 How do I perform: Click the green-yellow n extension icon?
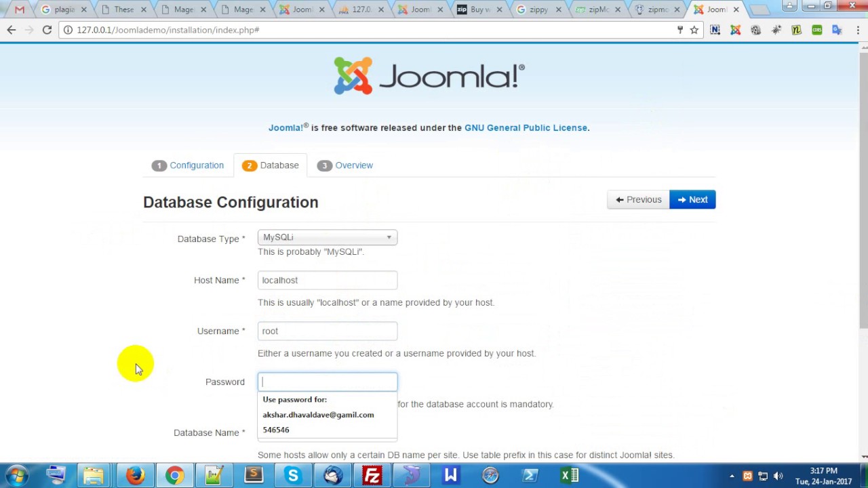(796, 30)
